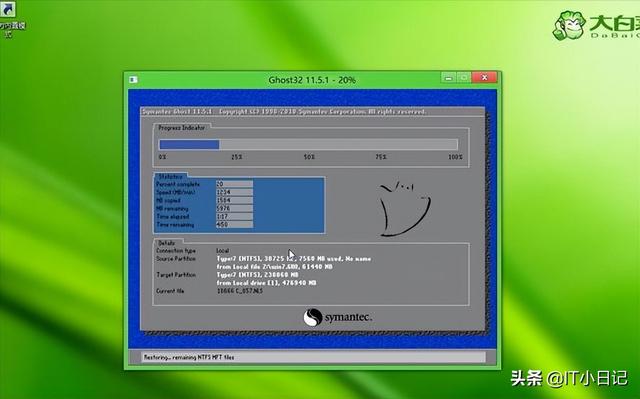Image resolution: width=640 pixels, height=399 pixels.
Task: Select the Time remaining value field
Action: coord(234,225)
